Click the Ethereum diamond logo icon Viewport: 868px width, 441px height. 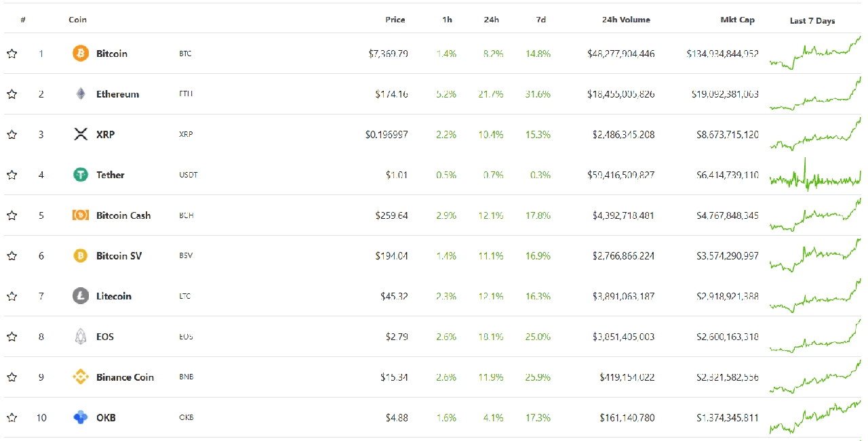pyautogui.click(x=81, y=94)
